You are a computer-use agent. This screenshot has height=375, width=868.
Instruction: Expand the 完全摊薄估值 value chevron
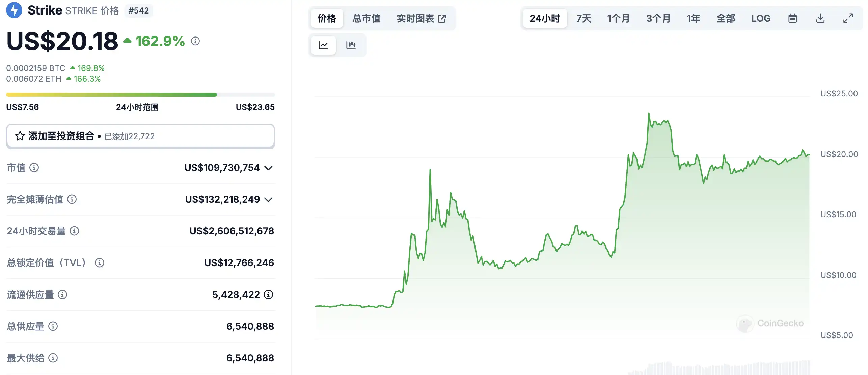pos(269,200)
